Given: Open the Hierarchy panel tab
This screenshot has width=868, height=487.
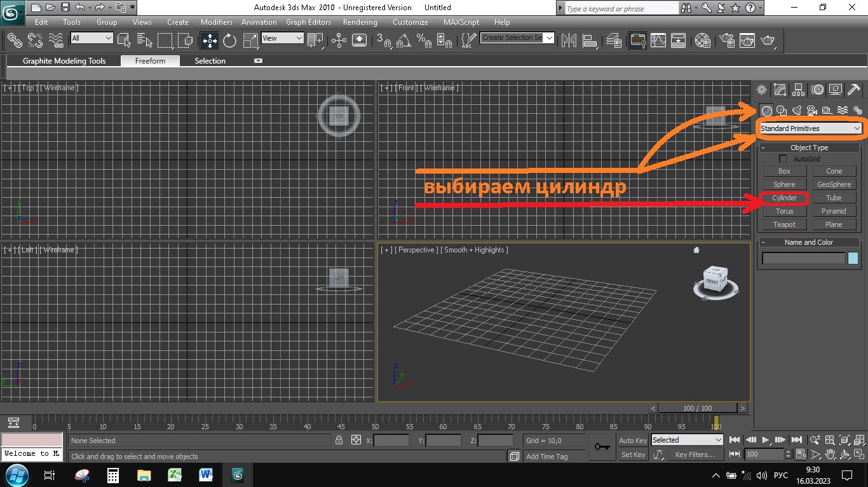Looking at the screenshot, I should pyautogui.click(x=799, y=90).
